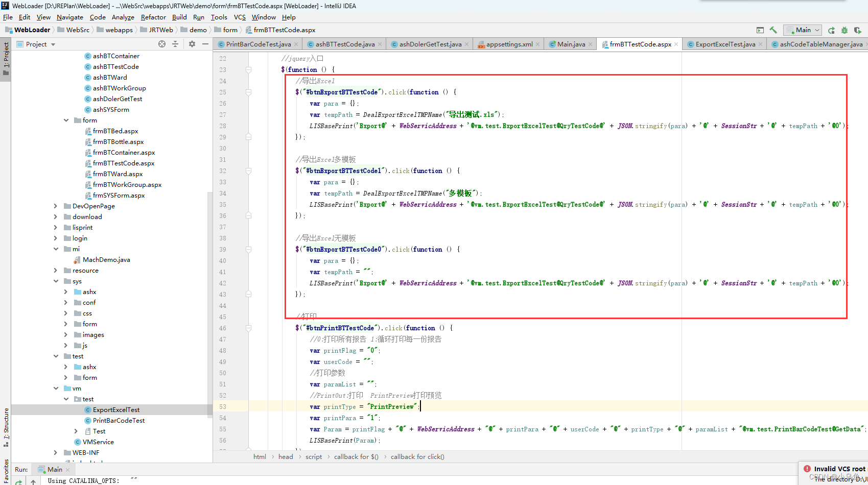The height and width of the screenshot is (485, 868).
Task: Close the ashDolerGetTest.java tab
Action: click(x=466, y=44)
